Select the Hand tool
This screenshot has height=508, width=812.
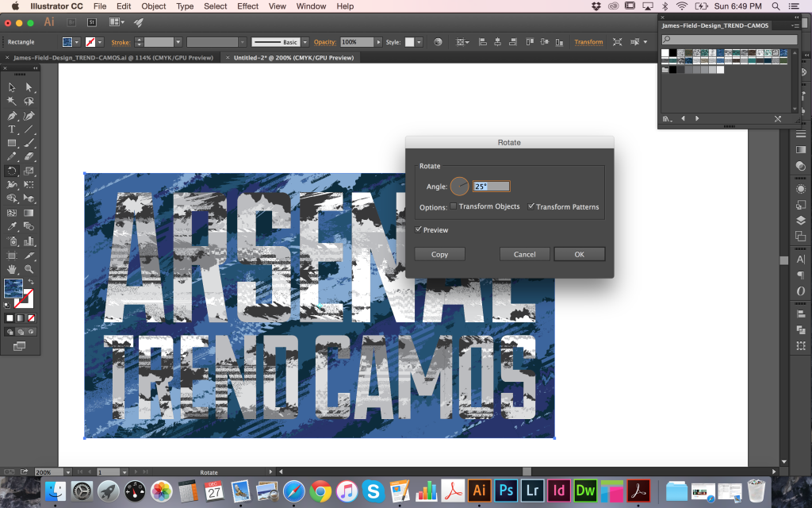[x=12, y=269]
